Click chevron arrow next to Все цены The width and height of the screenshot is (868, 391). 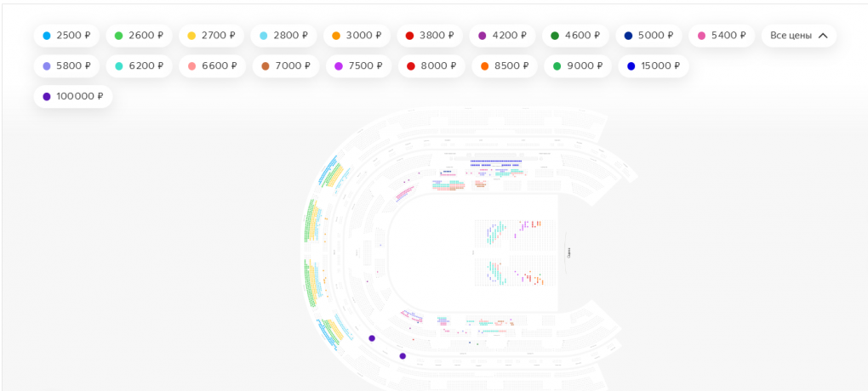[x=822, y=36]
